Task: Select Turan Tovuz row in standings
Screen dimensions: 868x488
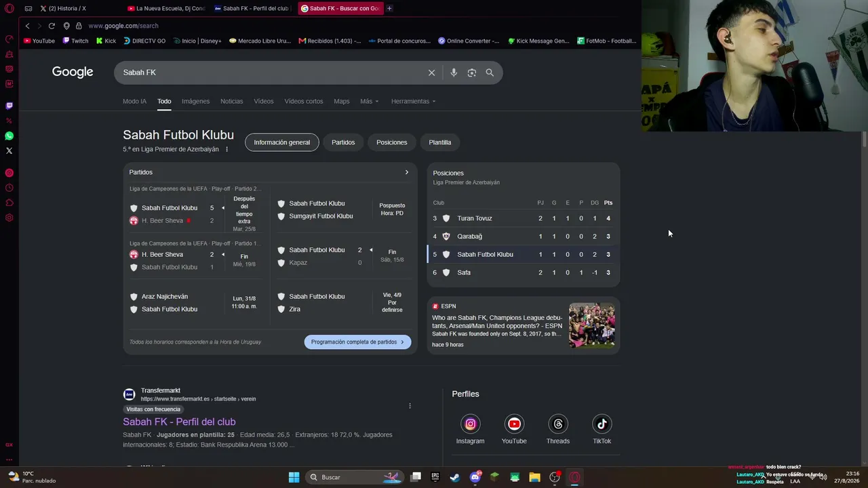Action: pos(523,218)
